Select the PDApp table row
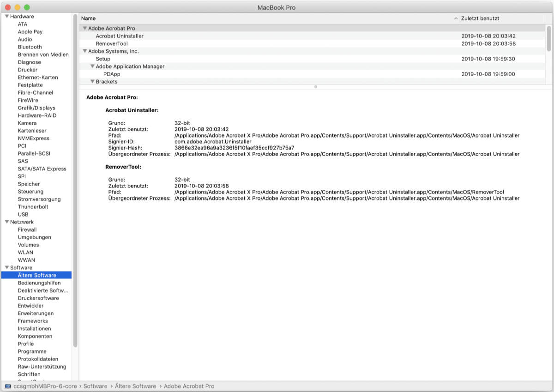Viewport: 554px width, 392px height. (312, 74)
